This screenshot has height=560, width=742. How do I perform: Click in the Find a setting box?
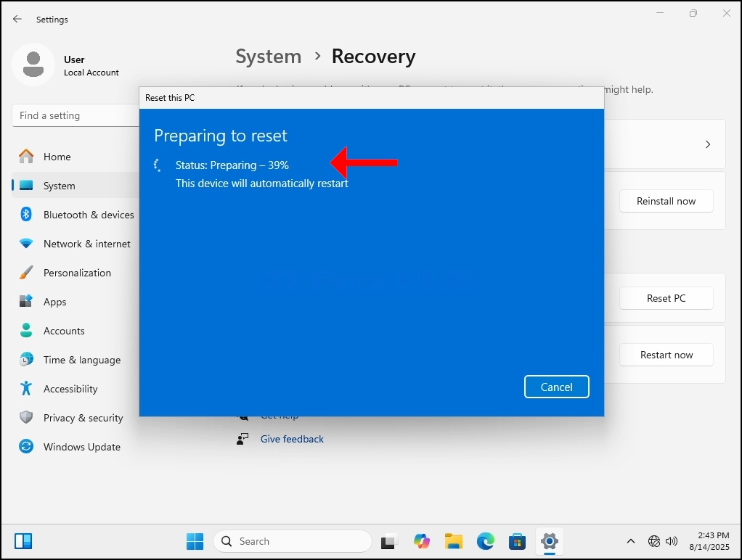(x=76, y=115)
